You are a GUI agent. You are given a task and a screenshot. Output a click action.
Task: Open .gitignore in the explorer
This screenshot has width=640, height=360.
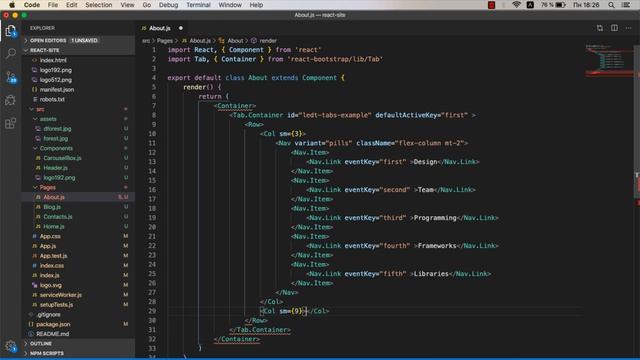(48, 315)
